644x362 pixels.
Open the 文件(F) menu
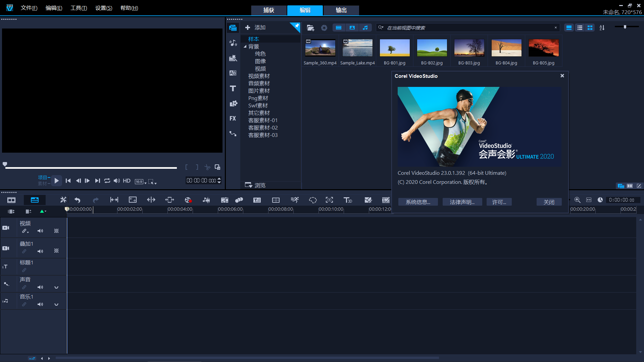point(29,8)
